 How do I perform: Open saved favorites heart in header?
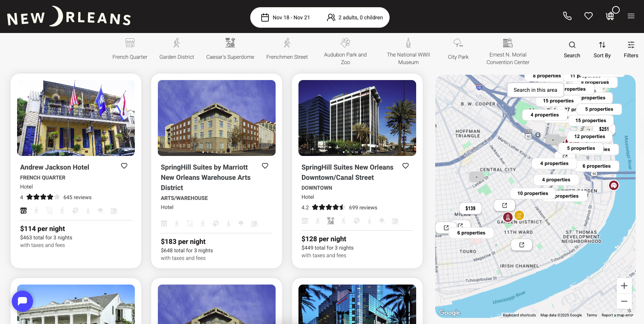click(589, 16)
